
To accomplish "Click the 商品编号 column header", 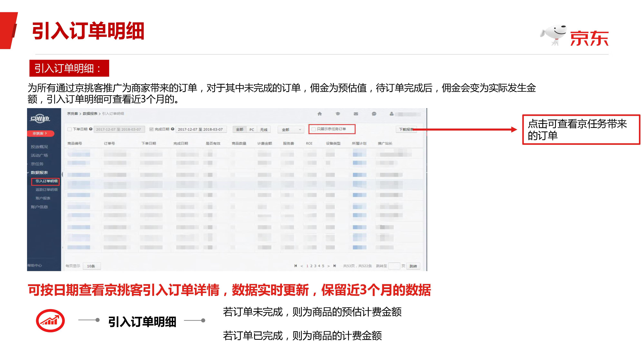I will point(75,143).
